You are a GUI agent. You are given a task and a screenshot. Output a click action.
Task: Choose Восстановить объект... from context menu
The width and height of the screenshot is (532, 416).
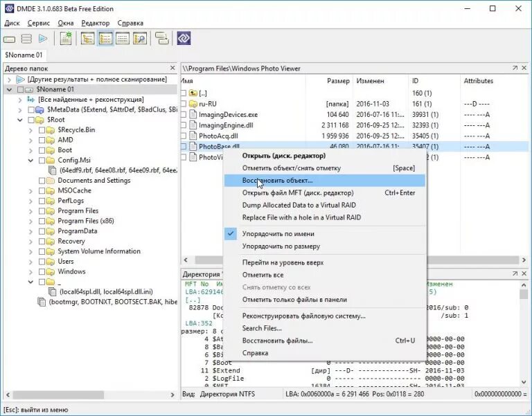[x=325, y=181]
